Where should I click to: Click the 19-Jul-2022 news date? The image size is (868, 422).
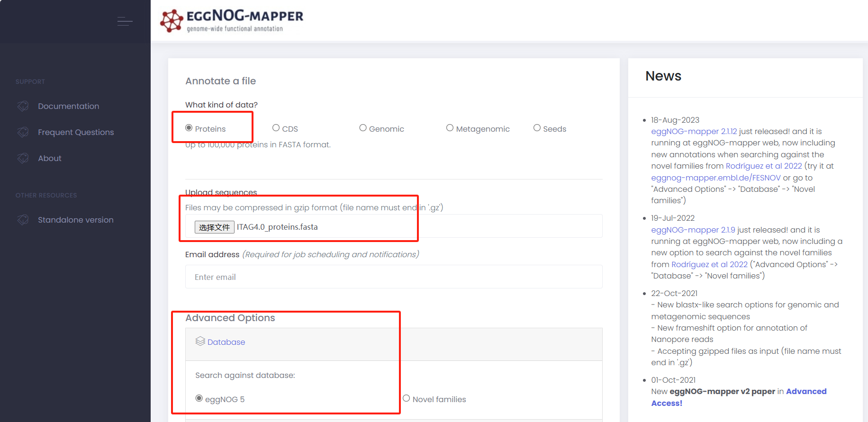(x=673, y=218)
